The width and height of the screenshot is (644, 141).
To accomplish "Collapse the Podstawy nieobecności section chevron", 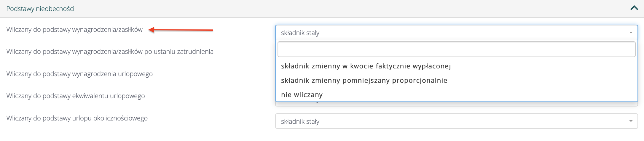I will 634,8.
